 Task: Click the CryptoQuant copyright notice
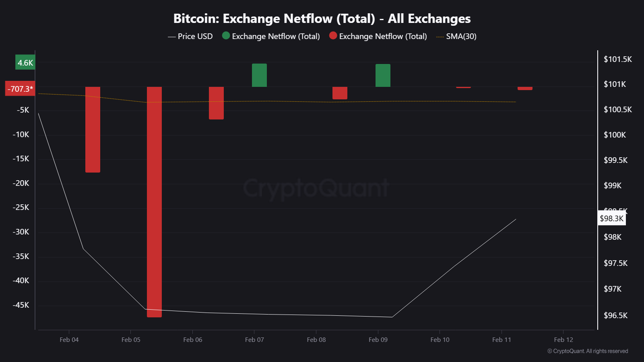click(x=588, y=351)
